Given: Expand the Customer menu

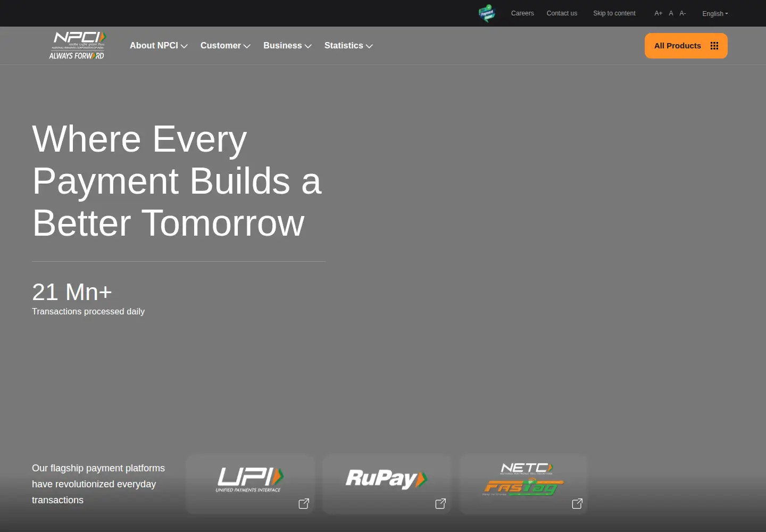Looking at the screenshot, I should (x=226, y=46).
